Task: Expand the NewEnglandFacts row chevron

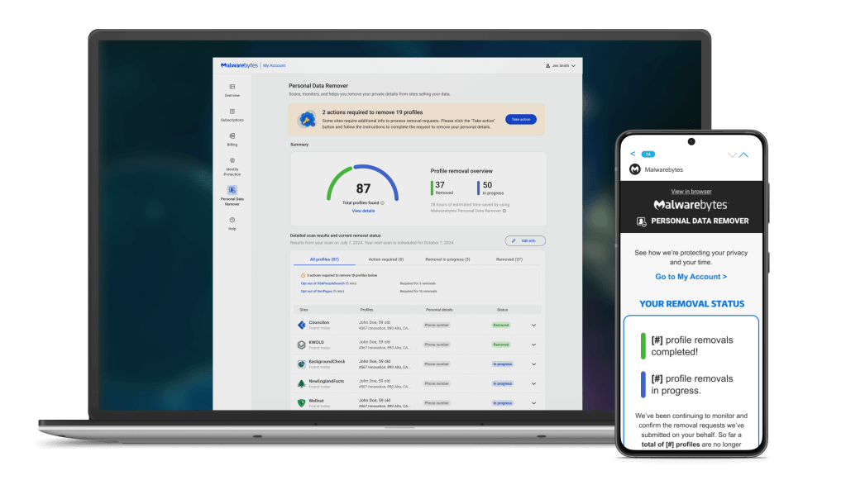Action: point(533,383)
